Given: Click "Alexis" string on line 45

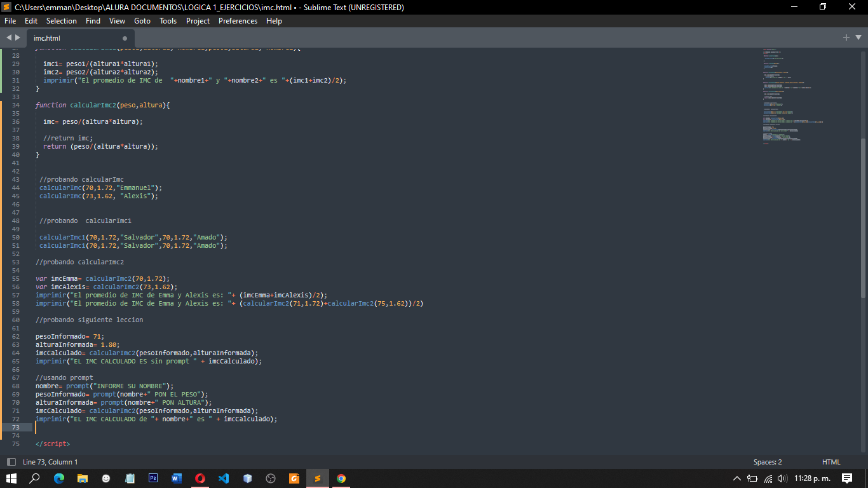Looking at the screenshot, I should pyautogui.click(x=134, y=196).
